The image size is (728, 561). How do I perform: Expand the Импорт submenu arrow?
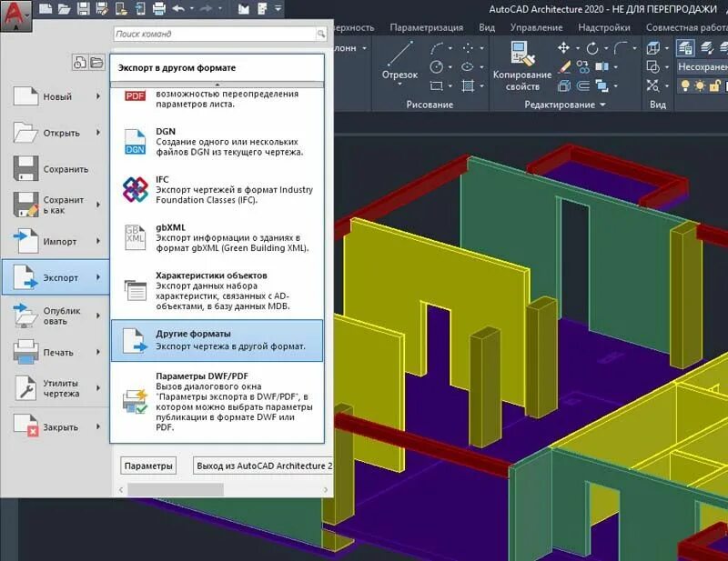(98, 241)
